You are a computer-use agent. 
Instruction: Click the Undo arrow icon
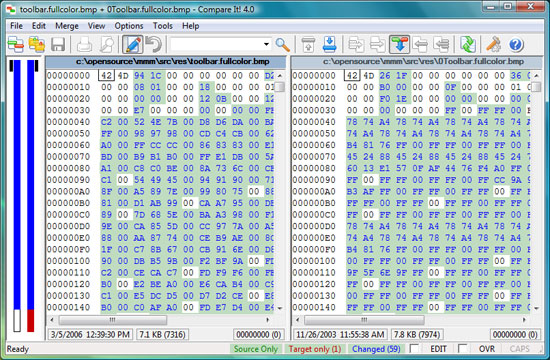tap(154, 45)
